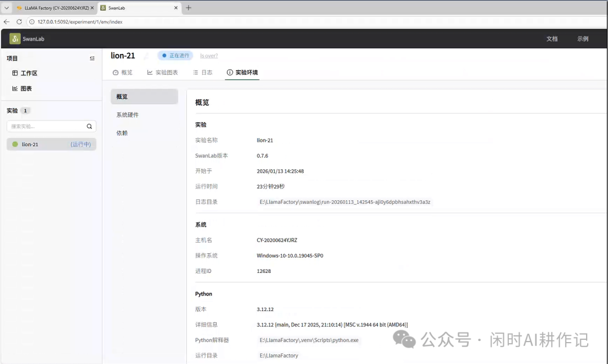Click the Is over? link
608x364 pixels.
point(208,55)
